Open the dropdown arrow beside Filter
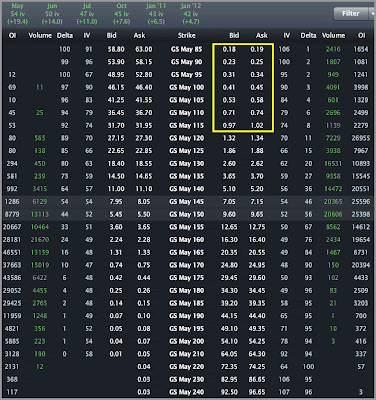Viewport: 376px width, 400px height. [372, 14]
